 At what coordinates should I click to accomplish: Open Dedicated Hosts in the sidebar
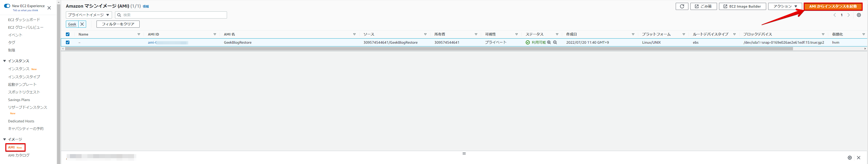point(21,121)
